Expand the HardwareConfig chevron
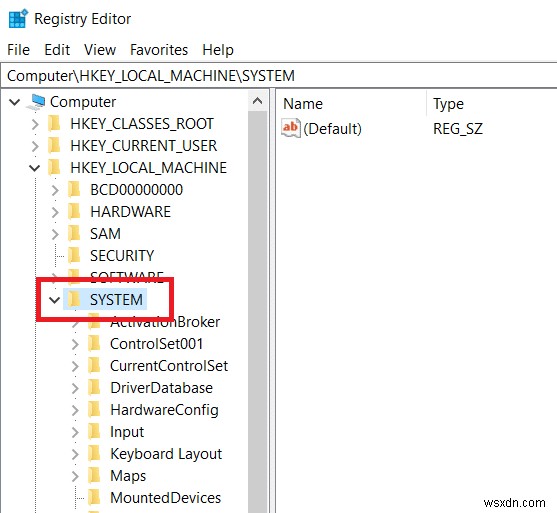 75,410
